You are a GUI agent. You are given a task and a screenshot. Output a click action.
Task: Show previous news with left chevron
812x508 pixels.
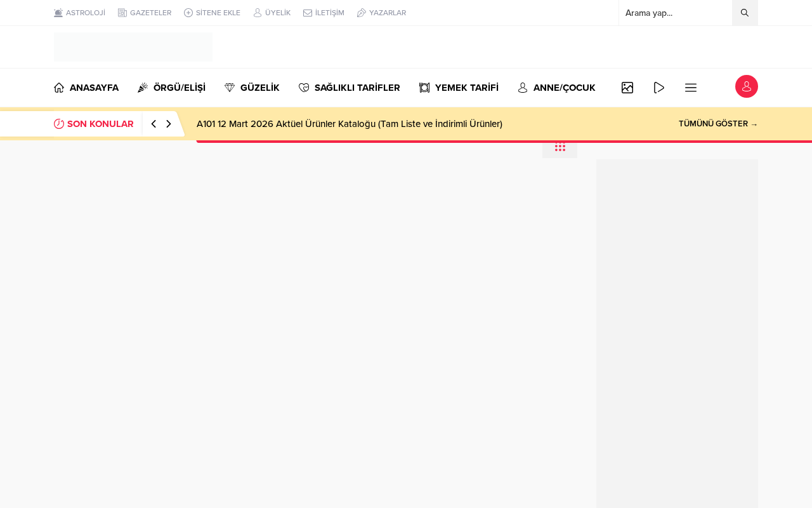[x=154, y=124]
